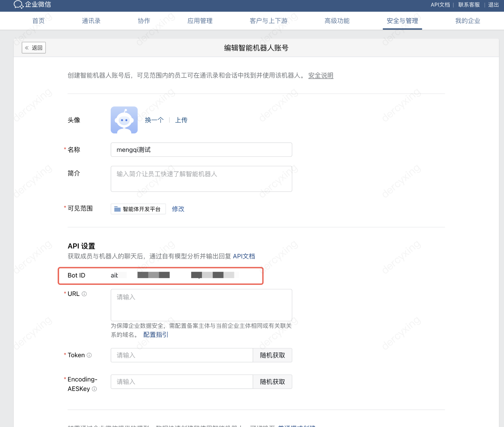This screenshot has height=427, width=504.
Task: Switch to the 通讯录 tab
Action: (91, 21)
